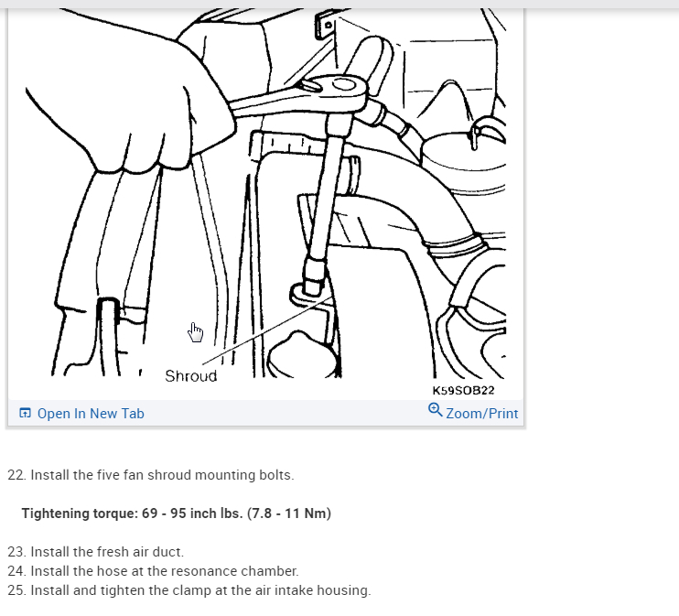Select the Tightening torque specification line
Viewport: 679px width, 616px height.
click(177, 513)
